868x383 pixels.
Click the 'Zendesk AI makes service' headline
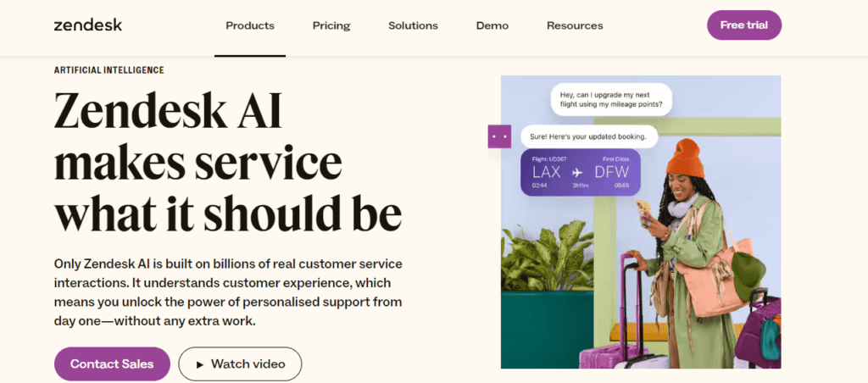coord(227,161)
